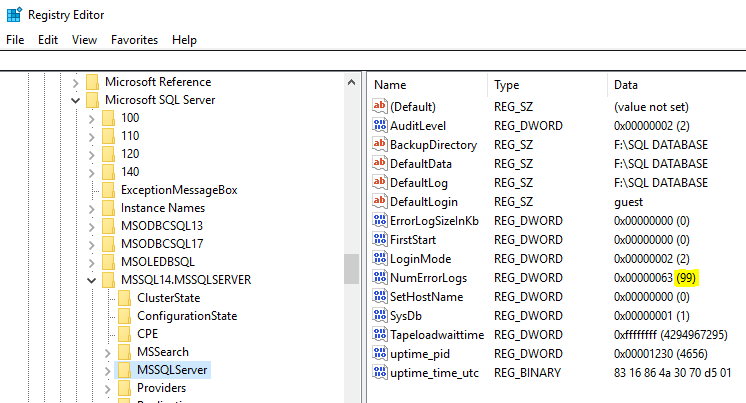The image size is (746, 403).
Task: Select the LoginMode value name
Action: tap(421, 259)
